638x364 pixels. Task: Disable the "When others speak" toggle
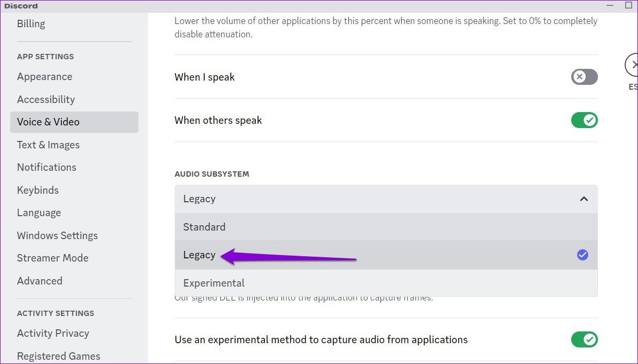click(x=584, y=120)
